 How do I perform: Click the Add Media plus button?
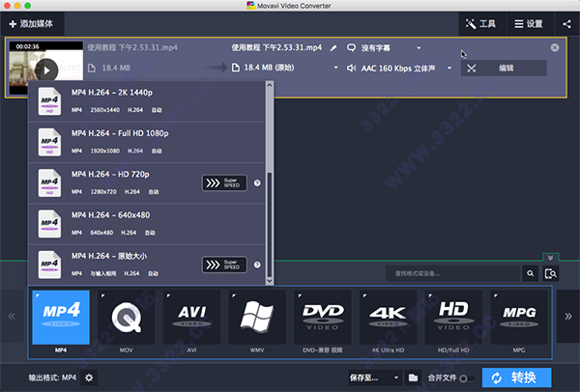[32, 24]
